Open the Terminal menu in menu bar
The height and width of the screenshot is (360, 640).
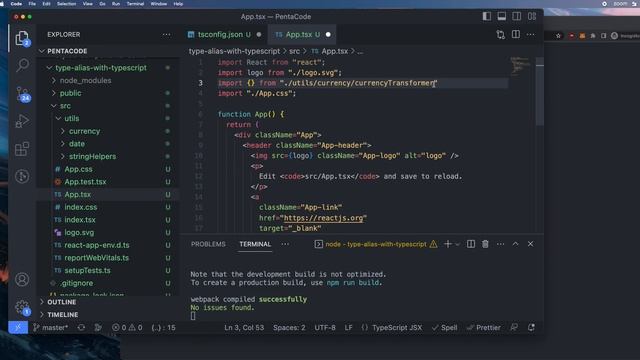tap(135, 4)
